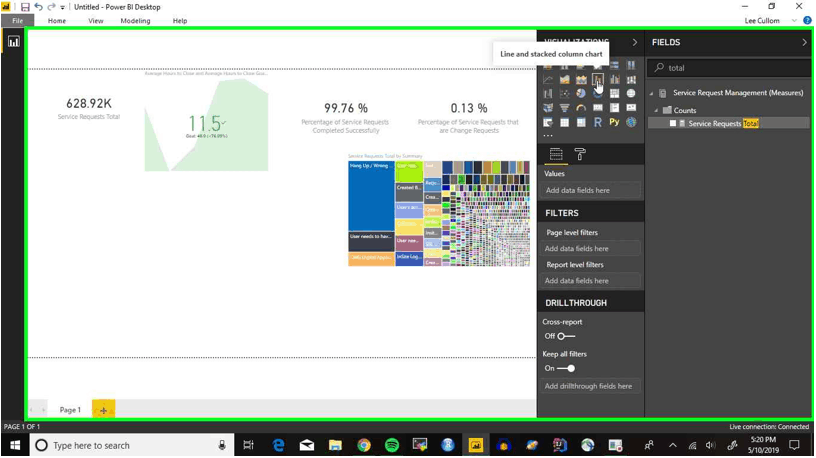This screenshot has height=458, width=816.
Task: Click Page level filters data field well
Action: point(590,249)
